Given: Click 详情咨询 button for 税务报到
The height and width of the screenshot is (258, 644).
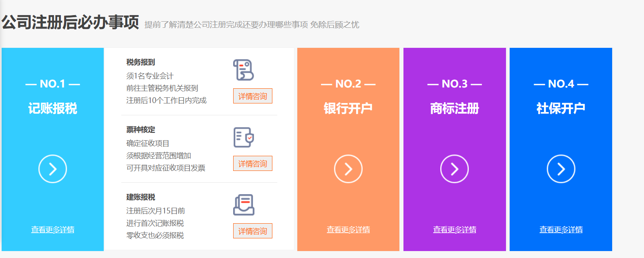Looking at the screenshot, I should [x=252, y=96].
